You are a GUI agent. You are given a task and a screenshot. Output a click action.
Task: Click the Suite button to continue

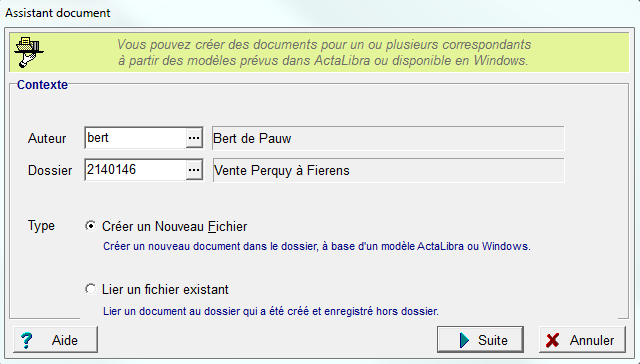click(480, 340)
